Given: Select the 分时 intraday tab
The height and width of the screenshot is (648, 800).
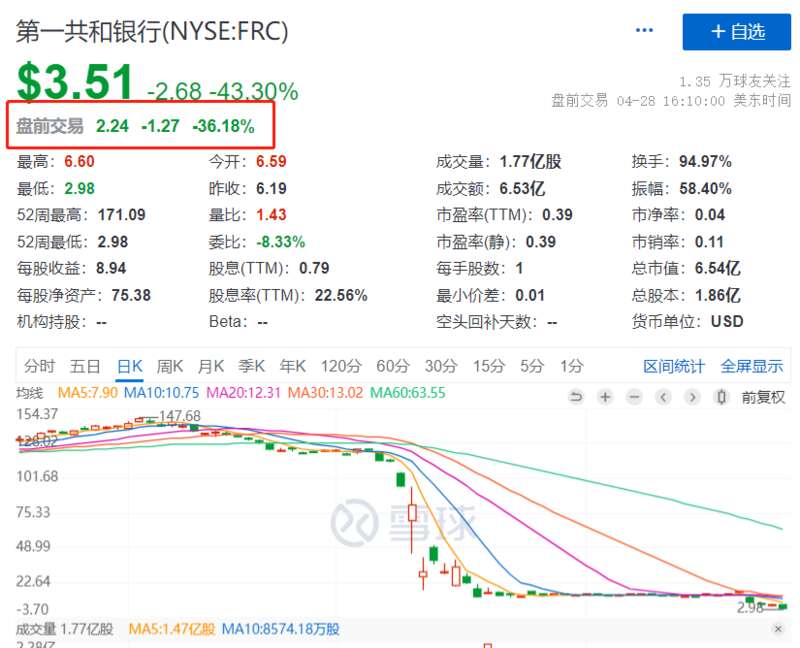Looking at the screenshot, I should [40, 366].
